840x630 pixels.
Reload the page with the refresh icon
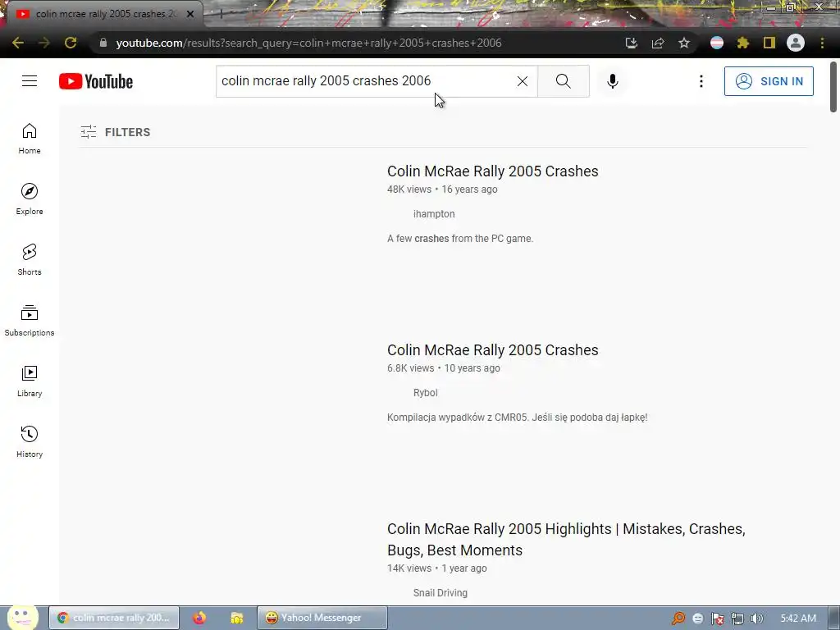71,43
